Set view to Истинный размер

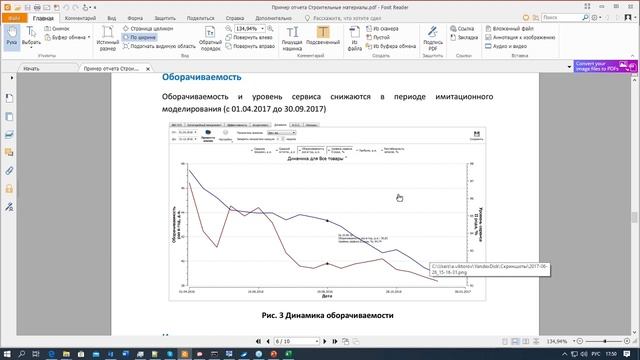107,38
